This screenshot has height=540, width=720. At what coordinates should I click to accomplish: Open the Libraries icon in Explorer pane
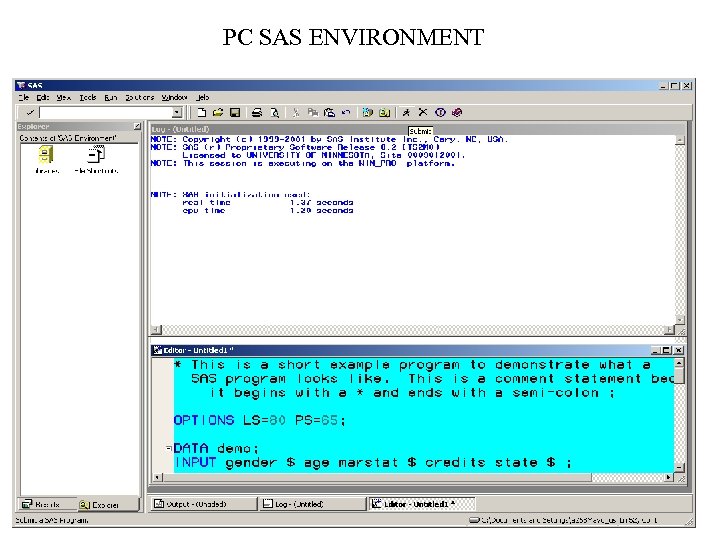[x=46, y=160]
